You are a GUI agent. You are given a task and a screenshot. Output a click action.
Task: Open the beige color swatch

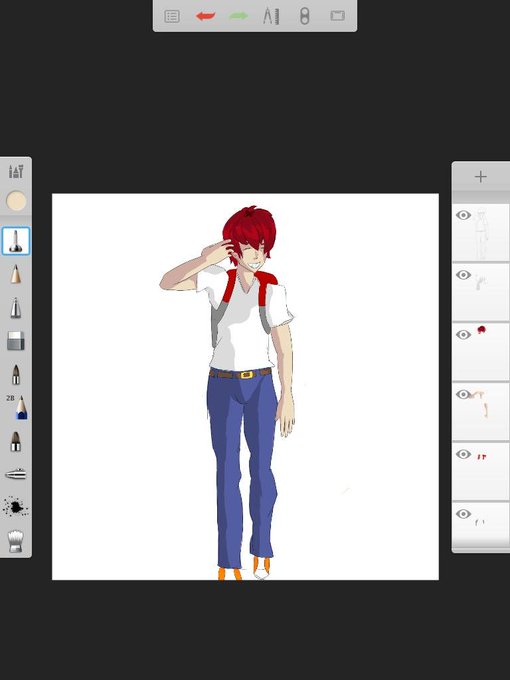coord(16,202)
